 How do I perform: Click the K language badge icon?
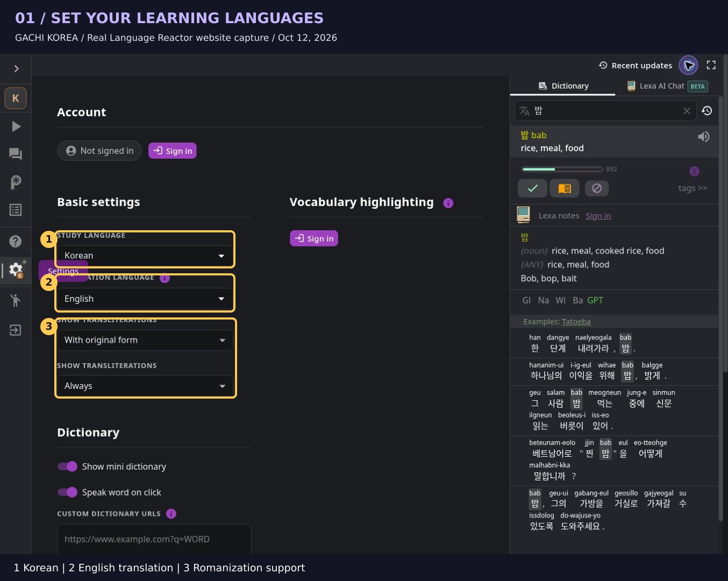click(16, 98)
